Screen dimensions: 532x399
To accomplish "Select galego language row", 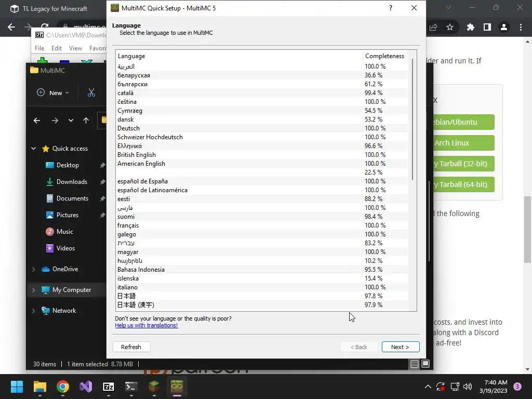I will [x=262, y=234].
